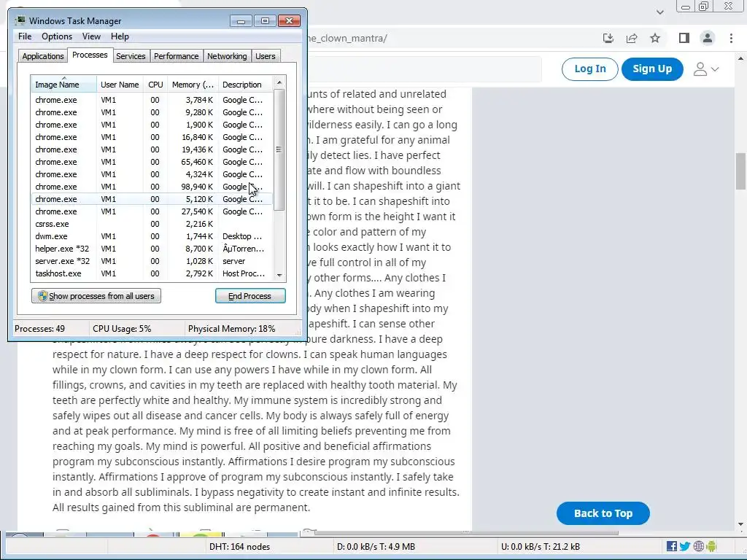Select chrome.exe row using 16,840 K memory
Image resolution: width=747 pixels, height=560 pixels.
[152, 137]
